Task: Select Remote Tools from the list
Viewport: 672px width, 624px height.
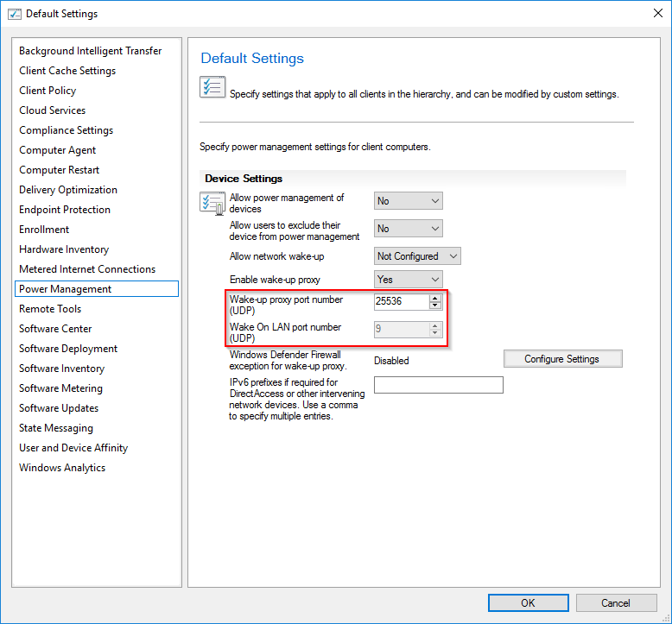Action: (x=50, y=309)
